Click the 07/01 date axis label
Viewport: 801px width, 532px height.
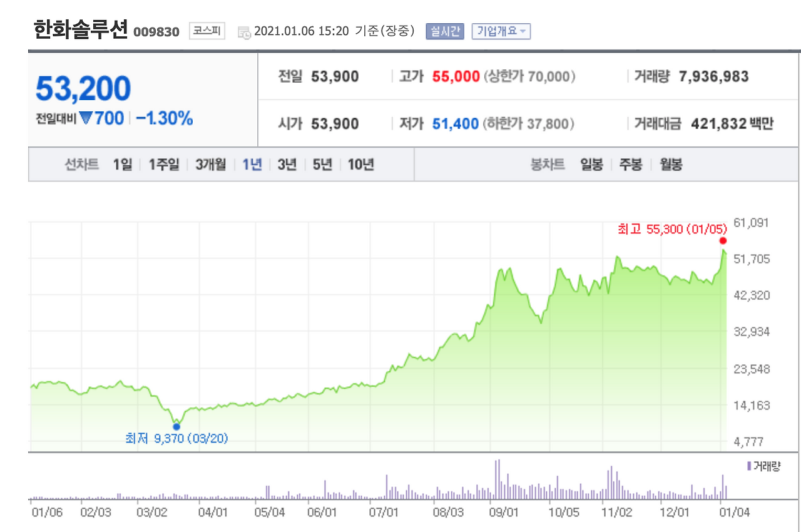384,512
